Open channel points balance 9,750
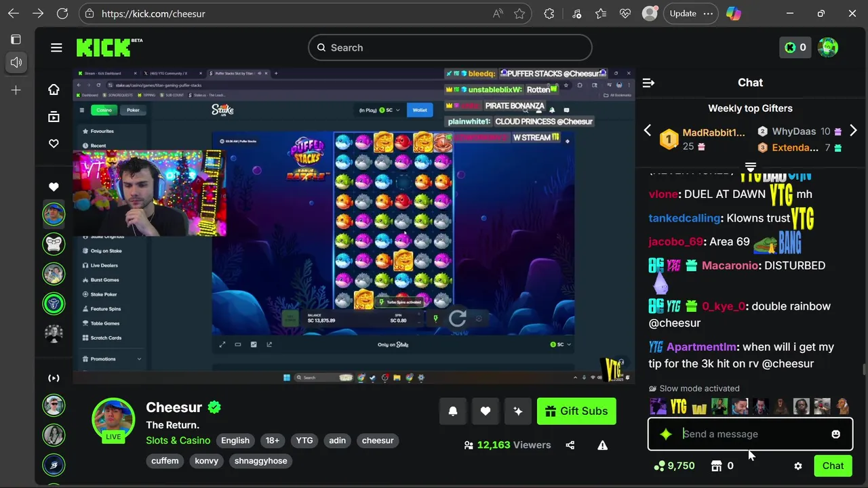868x488 pixels. click(674, 466)
